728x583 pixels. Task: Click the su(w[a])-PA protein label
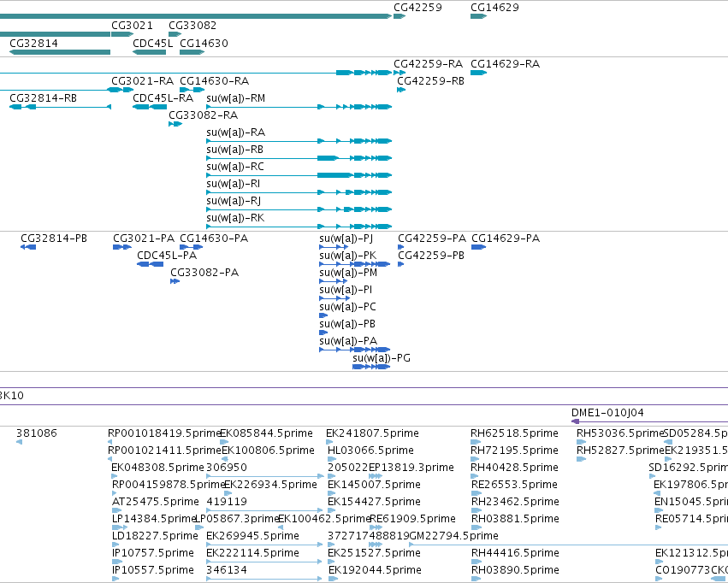click(348, 341)
